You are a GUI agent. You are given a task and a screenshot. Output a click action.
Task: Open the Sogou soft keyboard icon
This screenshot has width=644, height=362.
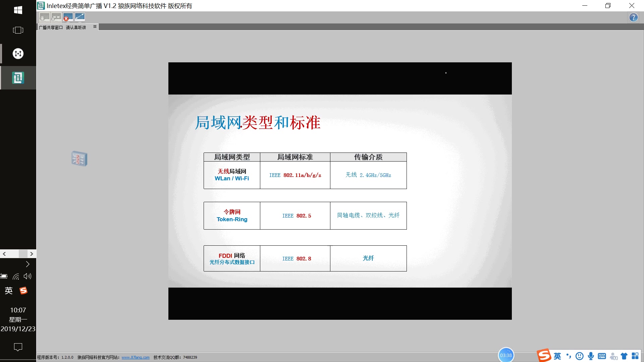[602, 356]
